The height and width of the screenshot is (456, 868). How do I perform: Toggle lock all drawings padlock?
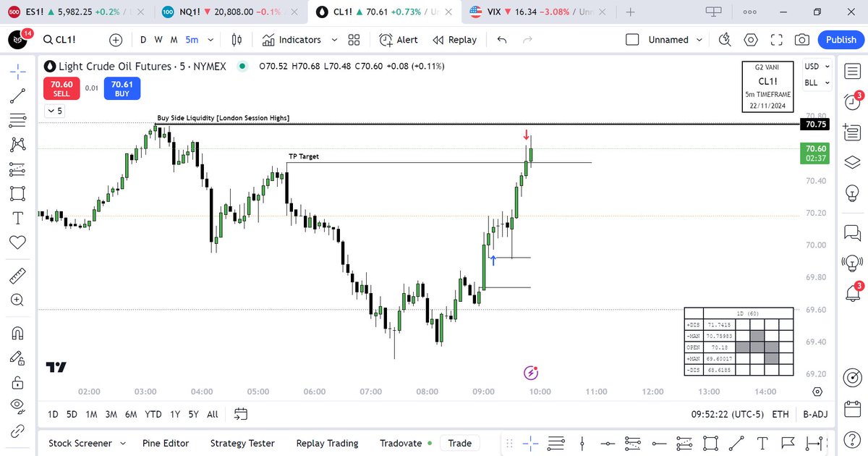18,382
